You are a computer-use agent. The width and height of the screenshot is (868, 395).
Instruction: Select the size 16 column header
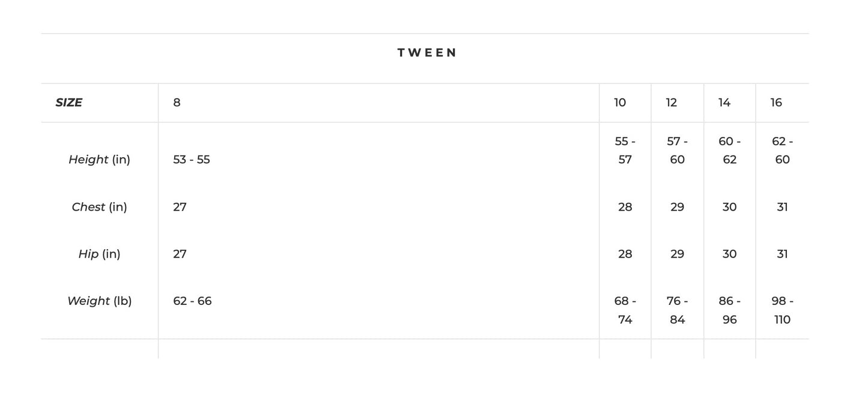(776, 103)
